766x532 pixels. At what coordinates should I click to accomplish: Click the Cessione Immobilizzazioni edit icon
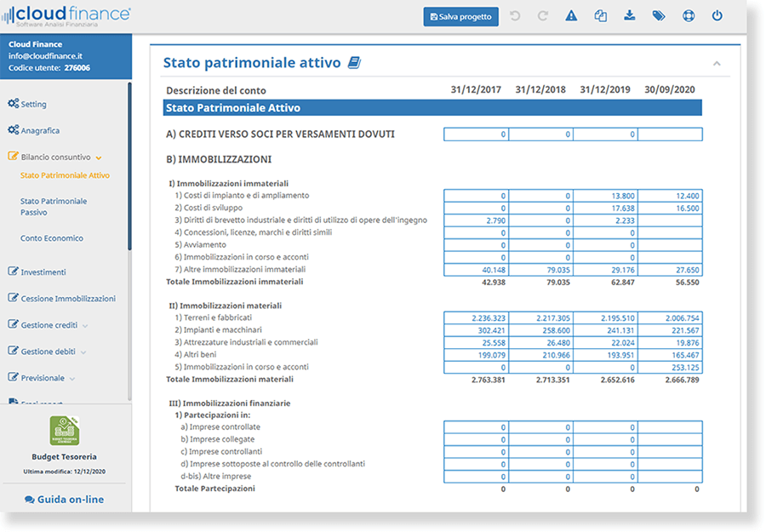[13, 298]
